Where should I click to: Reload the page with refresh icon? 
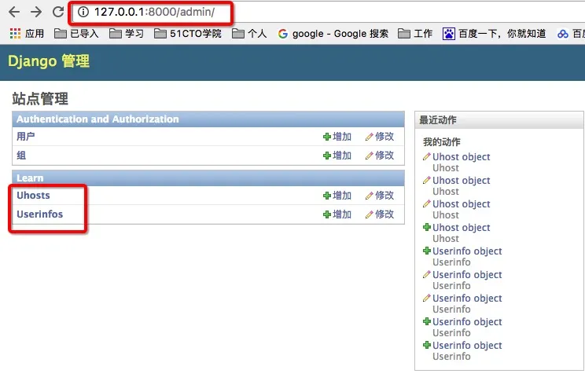58,12
